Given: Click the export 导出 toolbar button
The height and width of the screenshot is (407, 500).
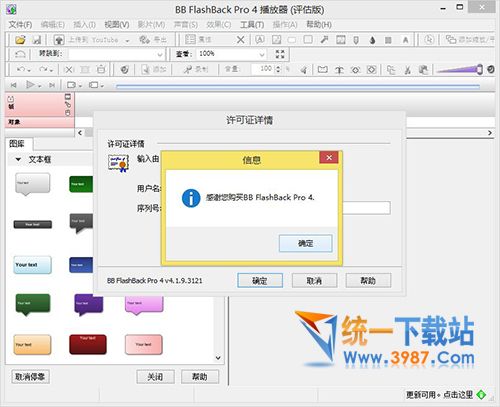Looking at the screenshot, I should tap(153, 40).
